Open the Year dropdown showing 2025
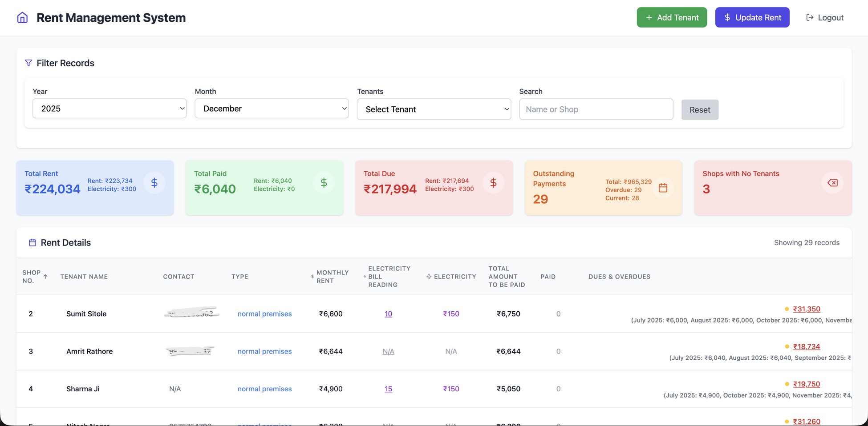The width and height of the screenshot is (868, 426). point(110,109)
